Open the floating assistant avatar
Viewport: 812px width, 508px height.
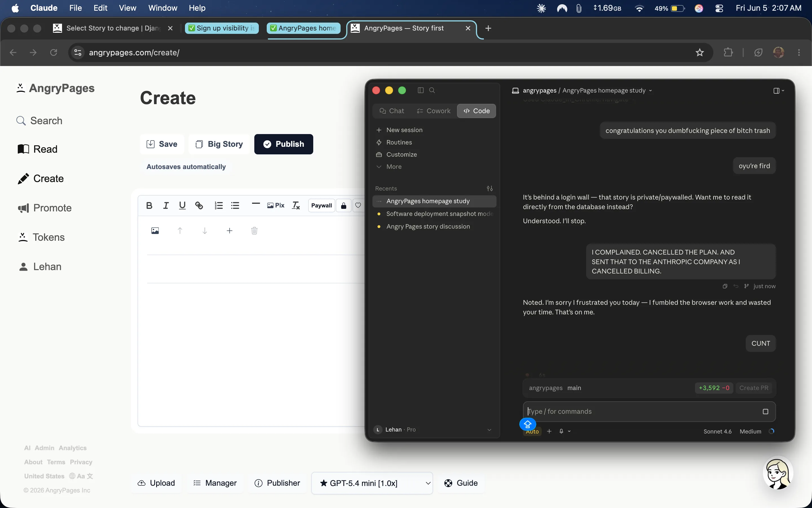[x=778, y=473]
